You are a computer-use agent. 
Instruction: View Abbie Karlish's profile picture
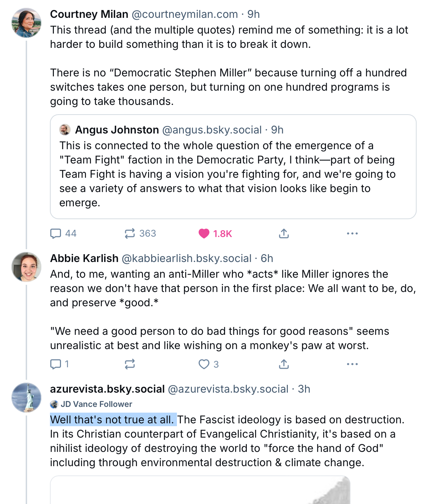tap(26, 267)
